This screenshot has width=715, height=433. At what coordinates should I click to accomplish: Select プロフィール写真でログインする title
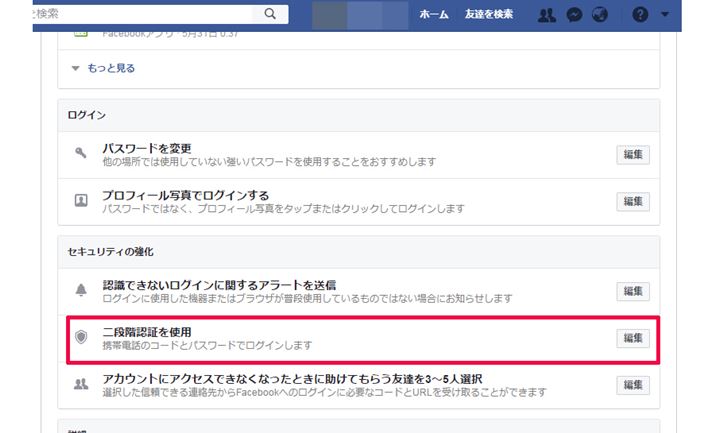(x=186, y=195)
